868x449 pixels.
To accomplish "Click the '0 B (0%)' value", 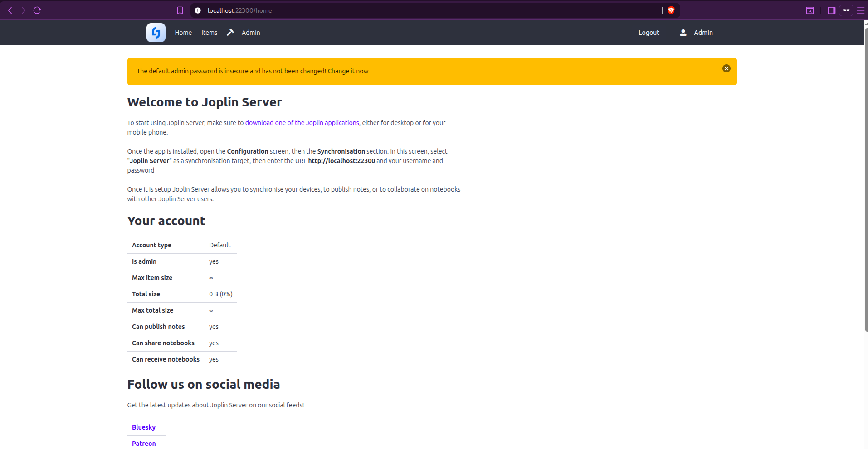I will pos(221,294).
